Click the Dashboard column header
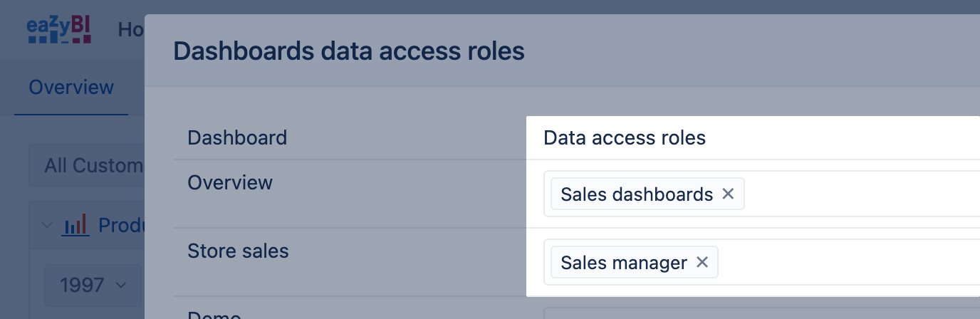 [x=237, y=137]
